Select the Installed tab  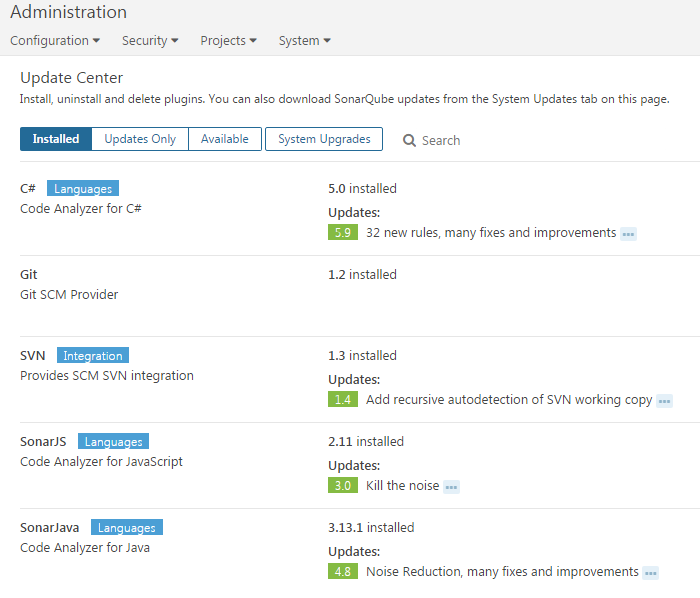(56, 139)
